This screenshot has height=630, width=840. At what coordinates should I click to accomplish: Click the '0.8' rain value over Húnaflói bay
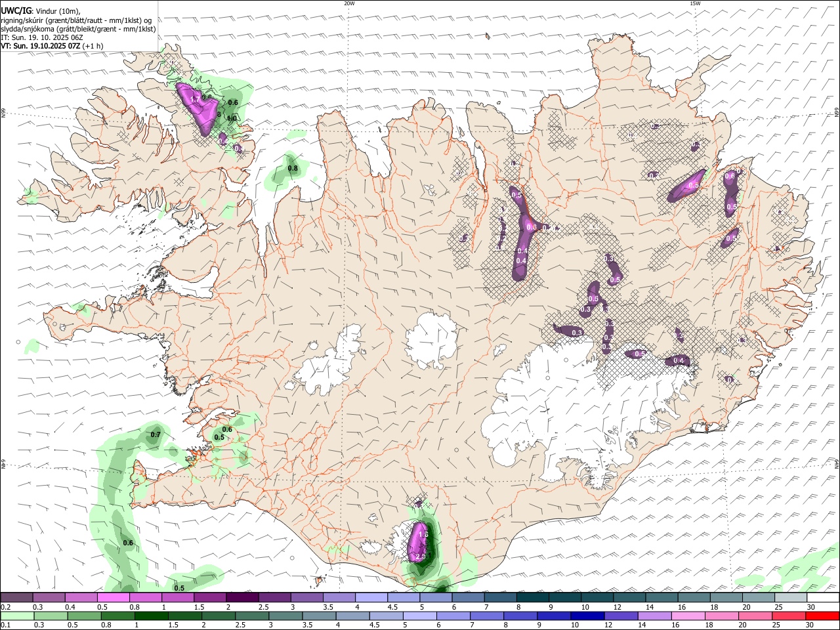[x=293, y=169]
